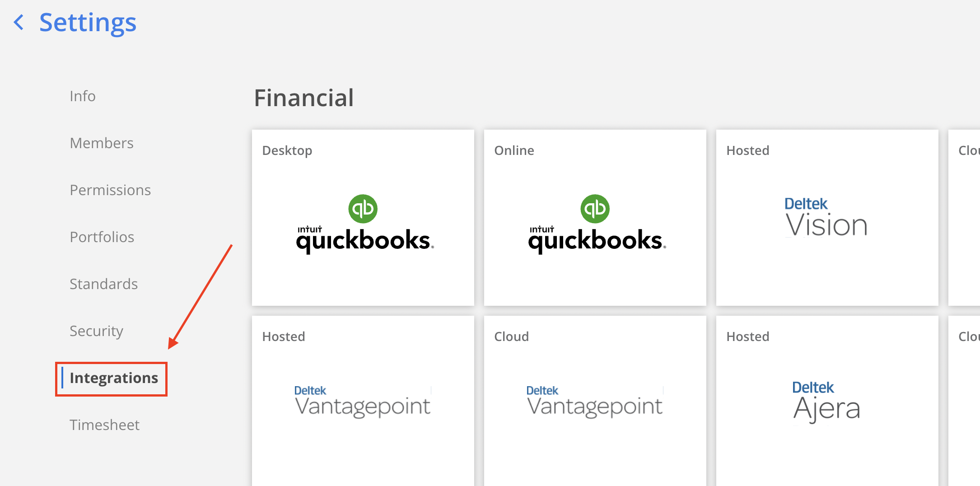Go to Members settings
The height and width of the screenshot is (486, 980).
pyautogui.click(x=102, y=143)
